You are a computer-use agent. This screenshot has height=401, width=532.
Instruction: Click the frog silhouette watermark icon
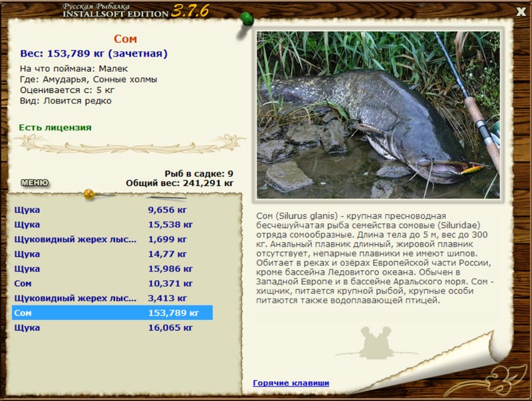(x=376, y=342)
